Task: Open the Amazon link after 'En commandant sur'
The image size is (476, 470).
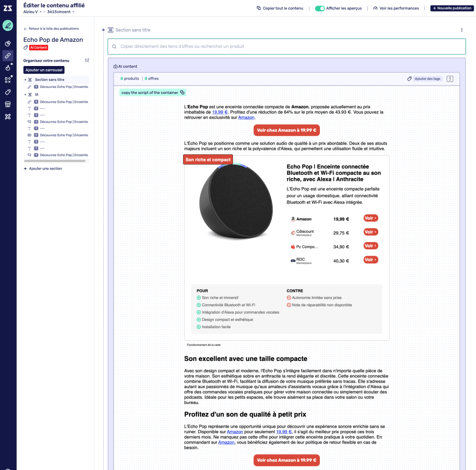Action: click(226, 443)
